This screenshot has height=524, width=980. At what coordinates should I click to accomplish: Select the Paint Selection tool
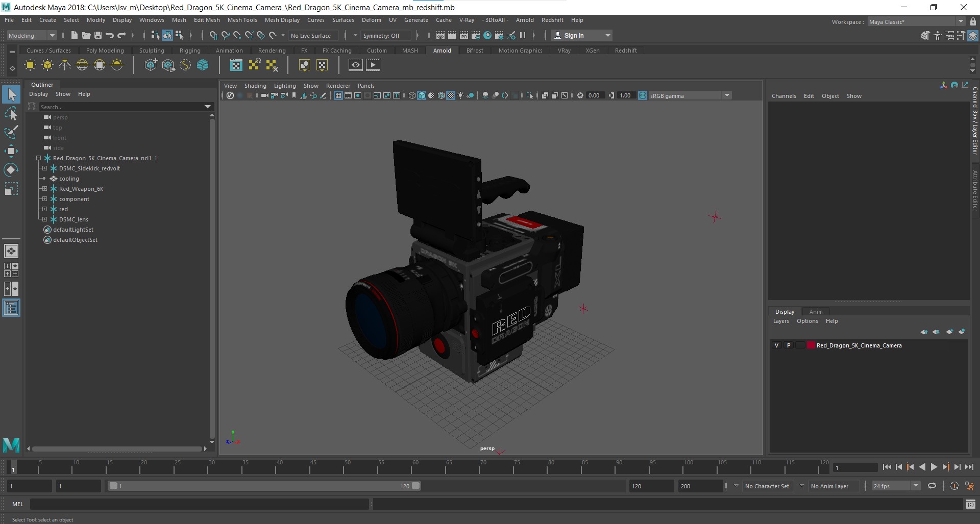pos(11,132)
